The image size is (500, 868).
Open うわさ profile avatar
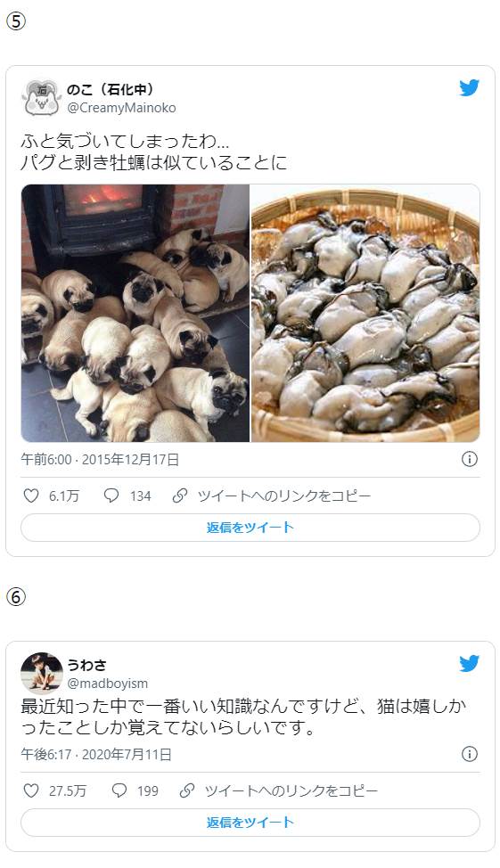tap(42, 673)
